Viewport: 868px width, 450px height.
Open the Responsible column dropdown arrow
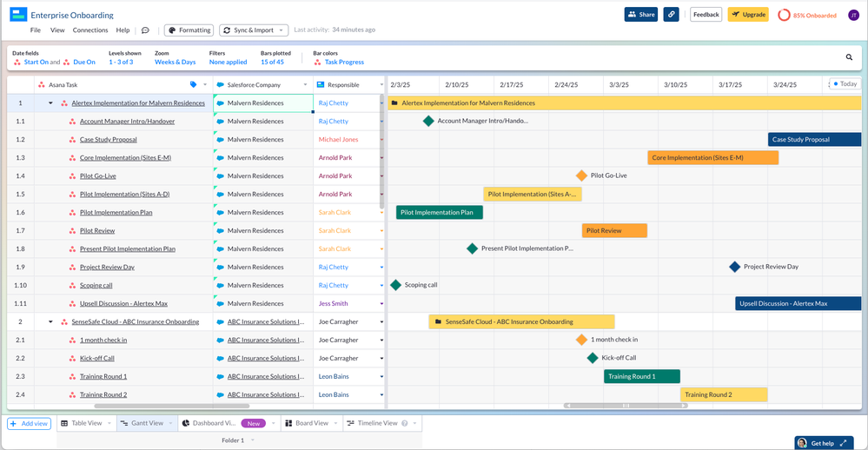(381, 84)
